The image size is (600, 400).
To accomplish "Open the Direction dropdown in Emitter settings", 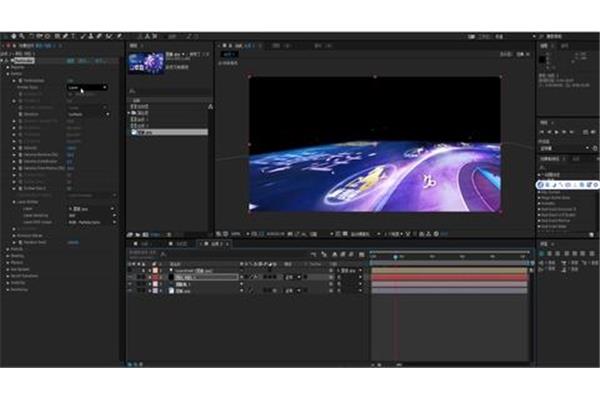I will pyautogui.click(x=89, y=114).
